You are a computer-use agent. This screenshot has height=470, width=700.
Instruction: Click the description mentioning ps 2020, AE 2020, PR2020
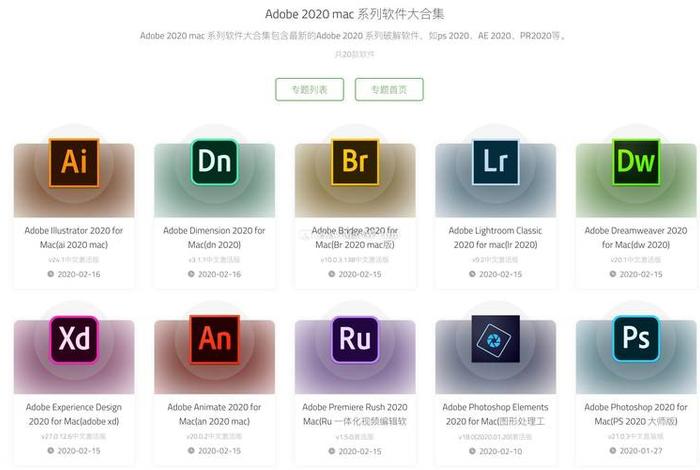353,36
